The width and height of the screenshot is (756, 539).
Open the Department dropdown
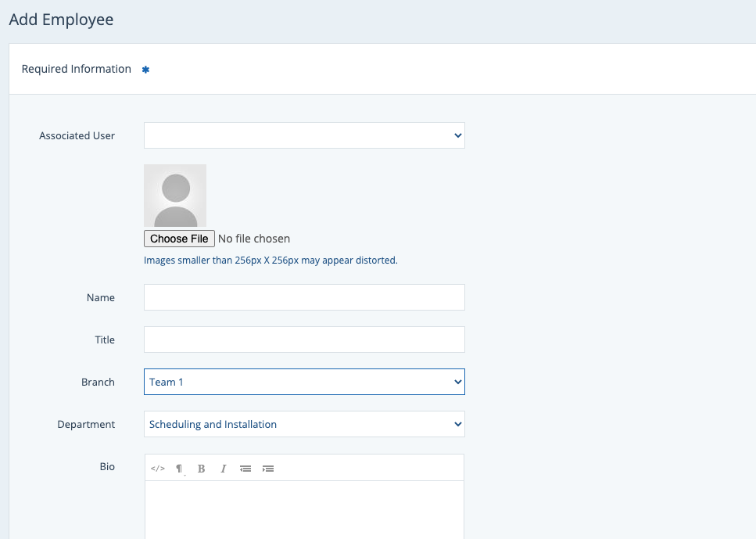[x=304, y=424]
